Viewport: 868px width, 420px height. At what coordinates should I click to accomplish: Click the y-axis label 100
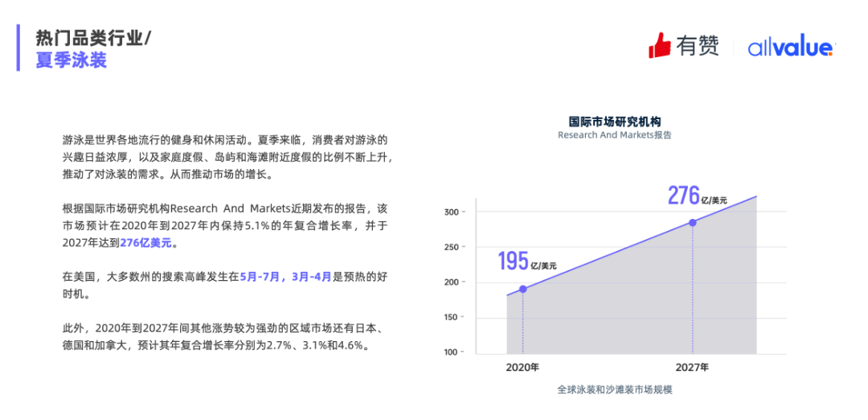pos(452,352)
